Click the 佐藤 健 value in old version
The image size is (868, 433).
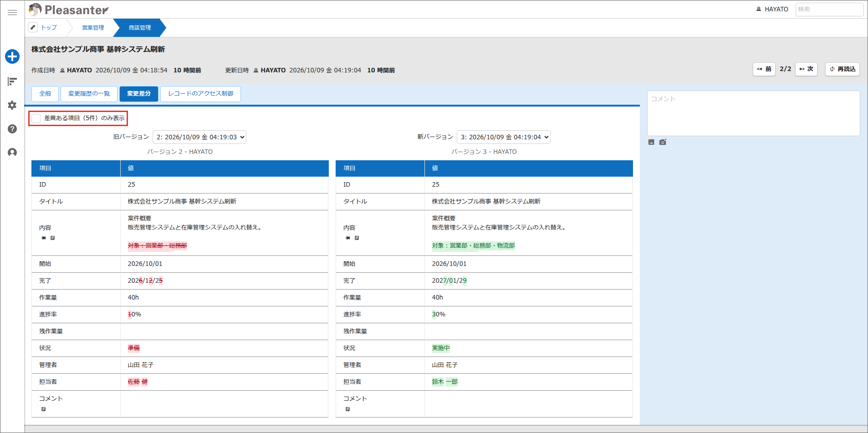pyautogui.click(x=138, y=382)
